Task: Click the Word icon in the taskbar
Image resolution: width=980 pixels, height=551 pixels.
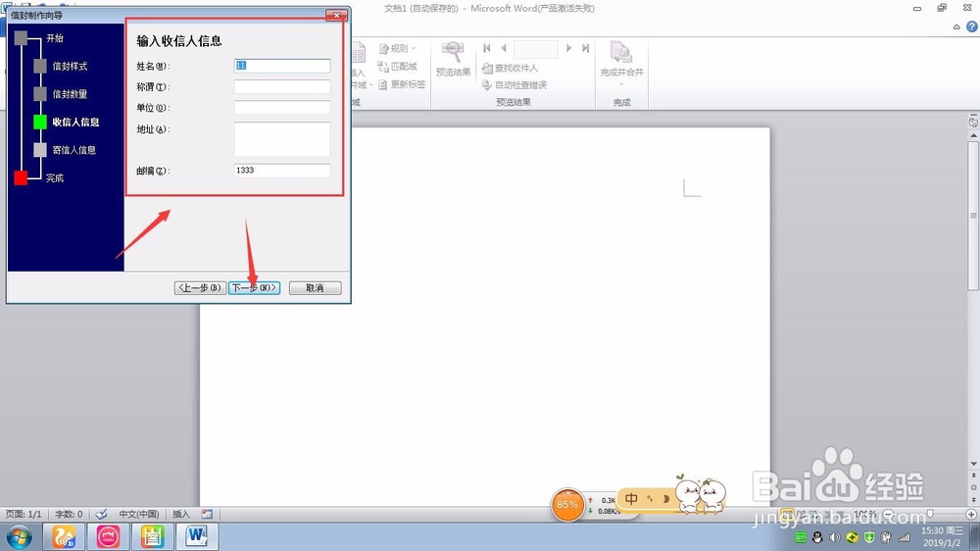Action: click(x=197, y=536)
